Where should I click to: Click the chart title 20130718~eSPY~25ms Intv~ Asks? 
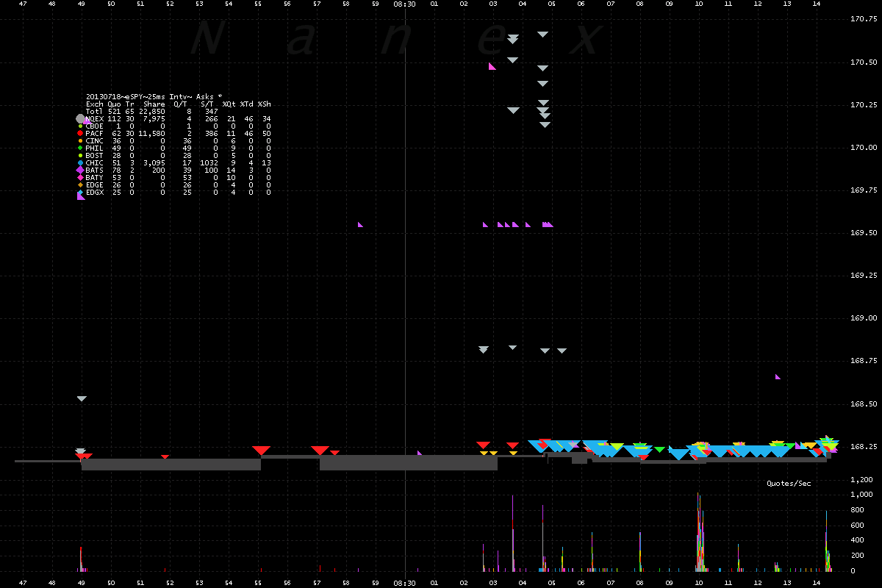click(154, 96)
